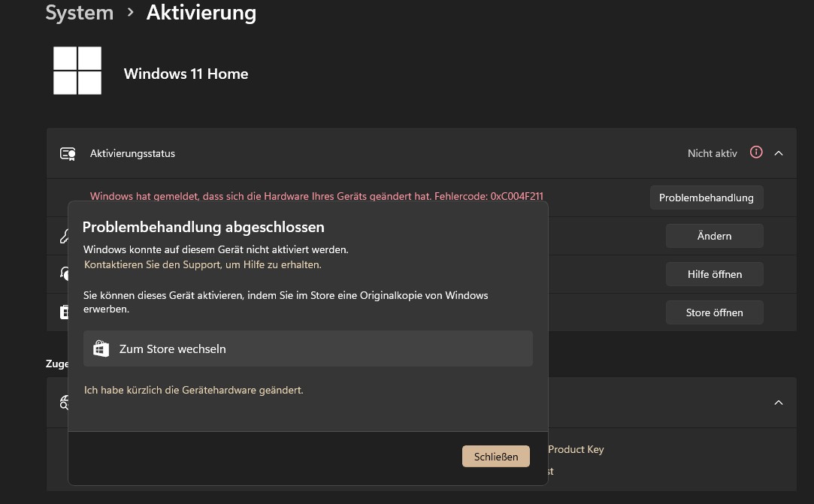Collapse the lower section with the chevron
This screenshot has width=814, height=504.
(778, 403)
